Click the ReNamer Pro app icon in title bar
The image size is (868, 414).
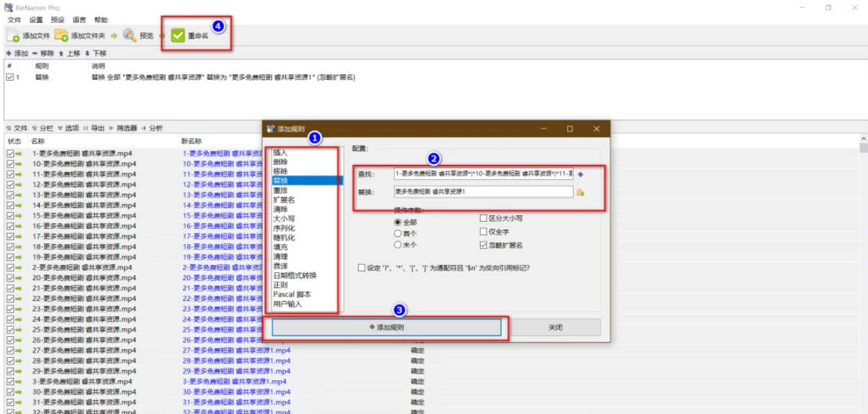tap(8, 7)
